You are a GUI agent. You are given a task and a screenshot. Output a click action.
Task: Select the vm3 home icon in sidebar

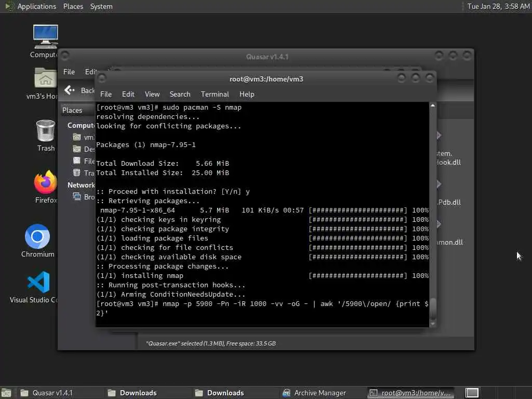pos(77,137)
